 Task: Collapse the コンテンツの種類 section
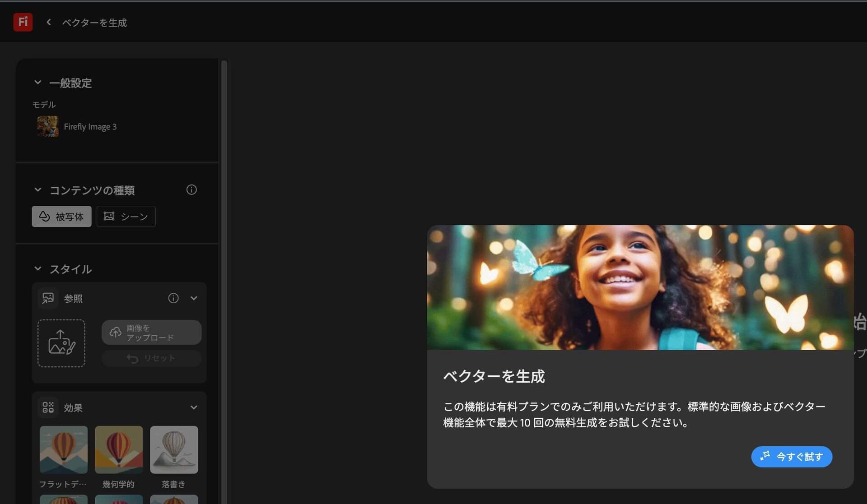38,190
